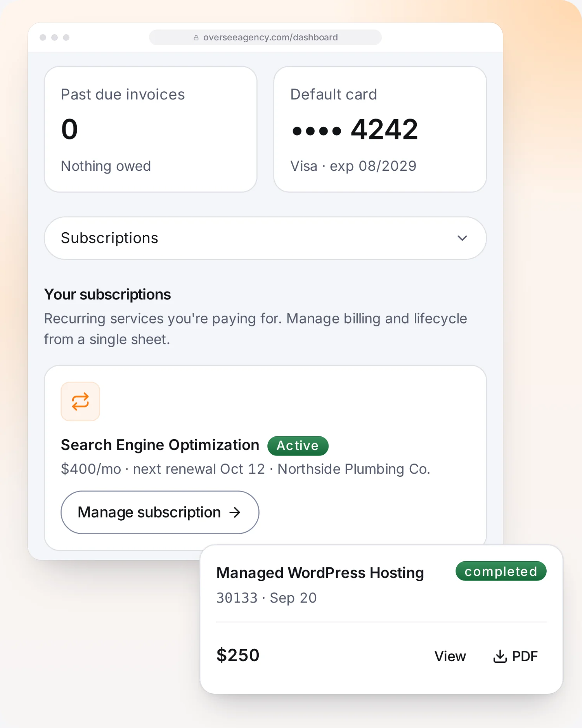Image resolution: width=582 pixels, height=728 pixels.
Task: Click the 'Nothing owed' text
Action: (x=106, y=166)
